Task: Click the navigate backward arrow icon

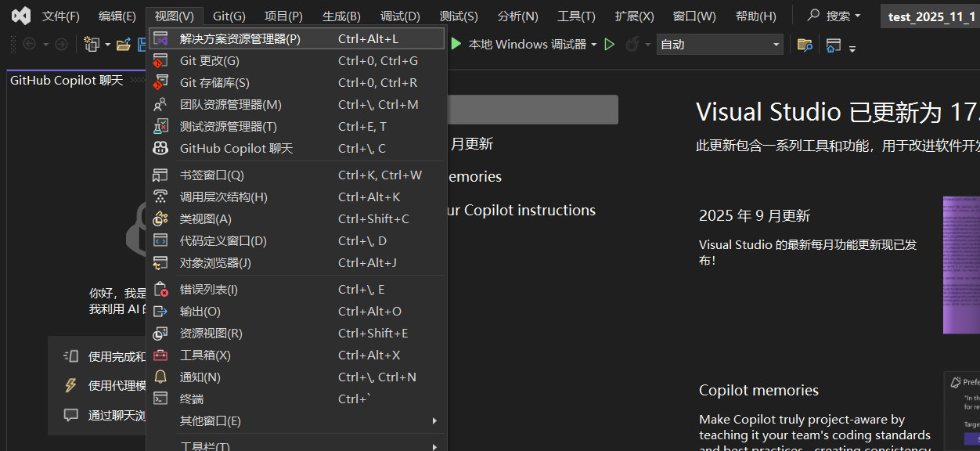Action: point(30,45)
